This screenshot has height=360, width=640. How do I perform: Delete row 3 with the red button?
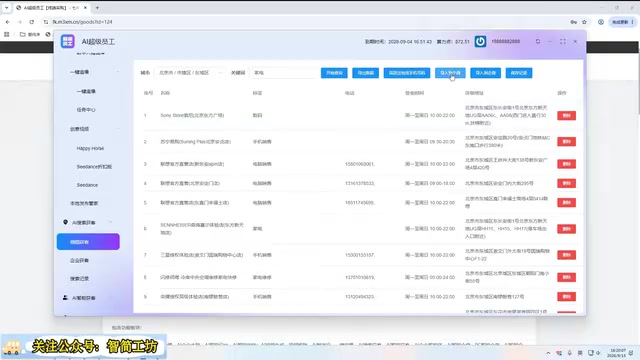coord(567,164)
